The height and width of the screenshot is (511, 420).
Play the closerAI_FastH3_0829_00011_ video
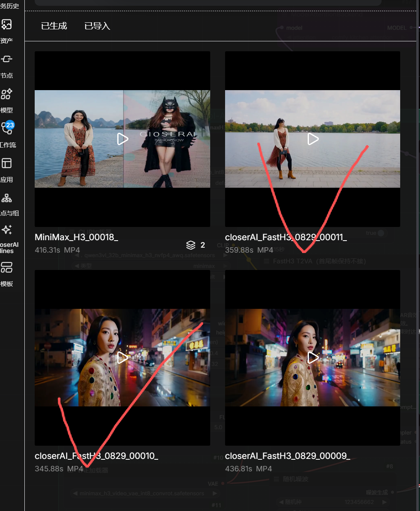click(313, 139)
